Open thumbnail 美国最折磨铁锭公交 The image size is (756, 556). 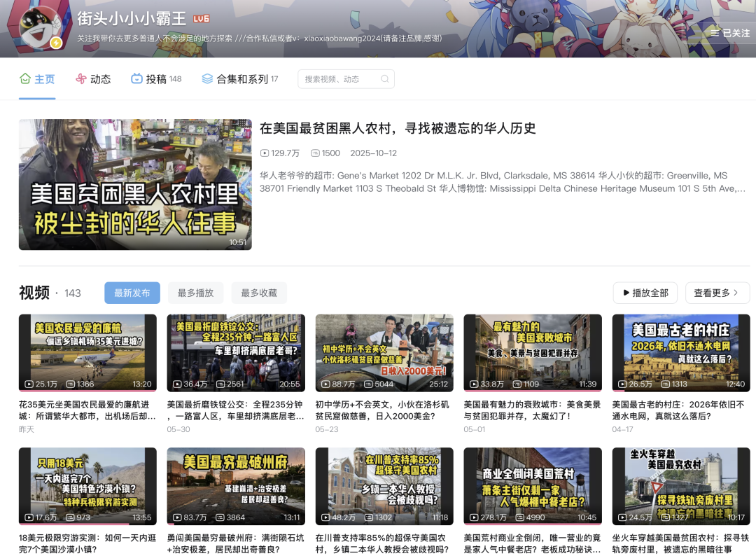236,352
